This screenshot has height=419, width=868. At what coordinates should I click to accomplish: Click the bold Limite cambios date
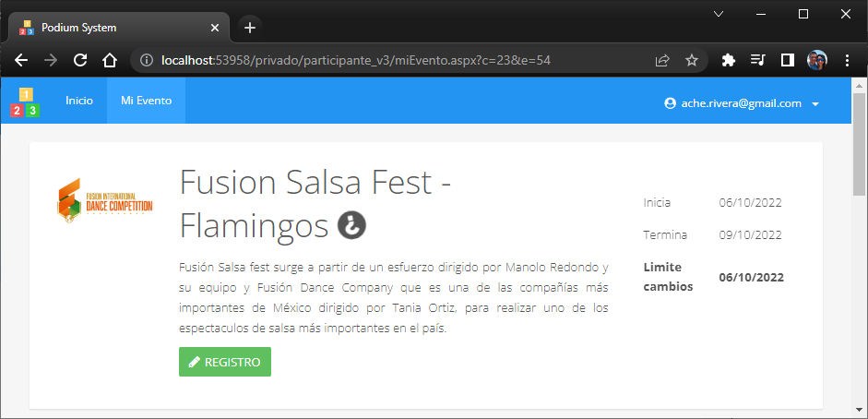pyautogui.click(x=751, y=277)
